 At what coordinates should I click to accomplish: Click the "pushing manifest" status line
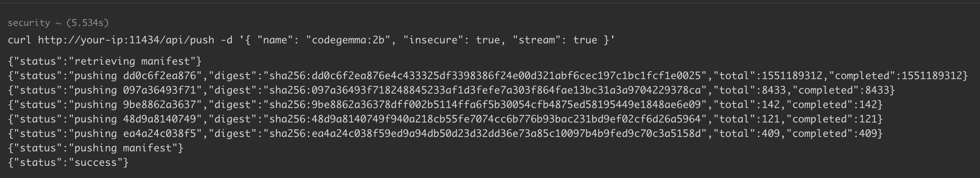point(95,148)
